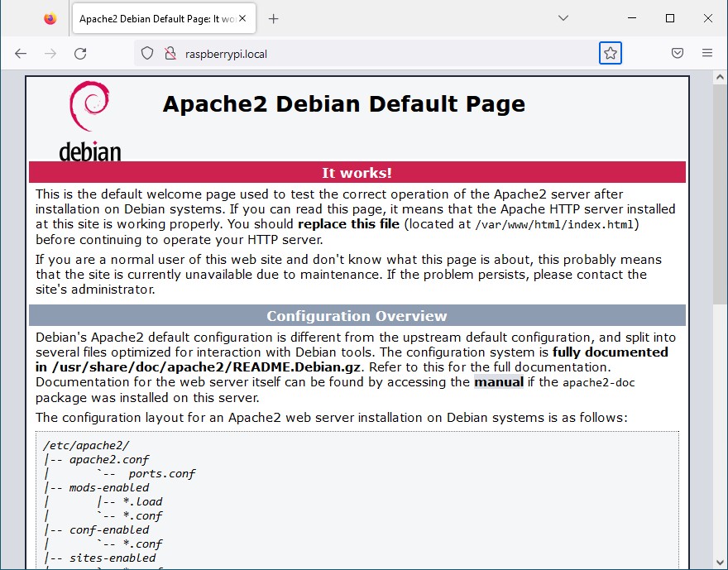Click the 'replace this file' bold text
Viewport: 728px width, 570px height.
tap(348, 224)
